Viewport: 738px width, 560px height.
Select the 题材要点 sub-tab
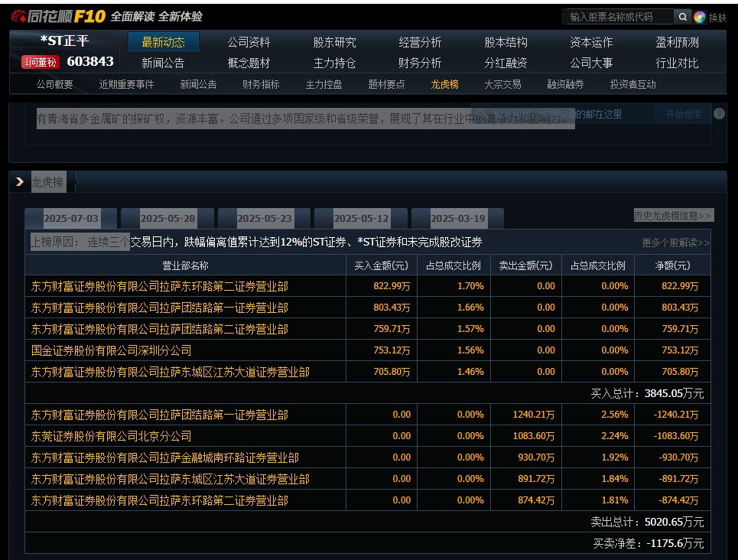(386, 84)
